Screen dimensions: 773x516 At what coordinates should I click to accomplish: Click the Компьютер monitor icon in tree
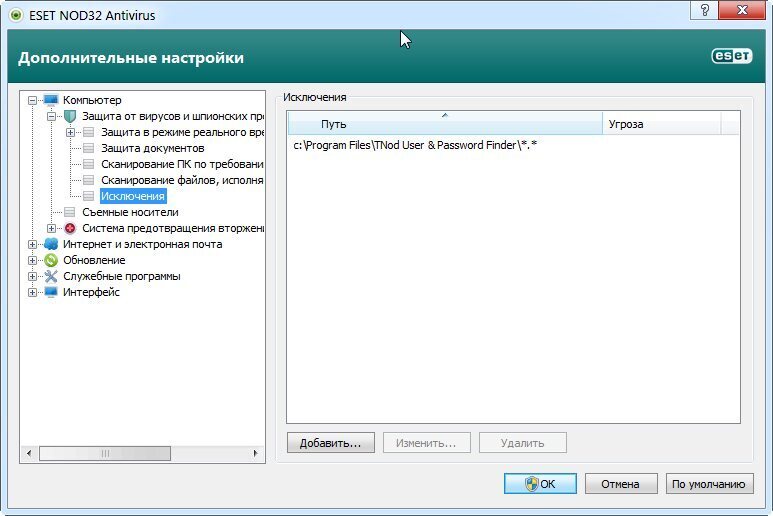(x=51, y=100)
